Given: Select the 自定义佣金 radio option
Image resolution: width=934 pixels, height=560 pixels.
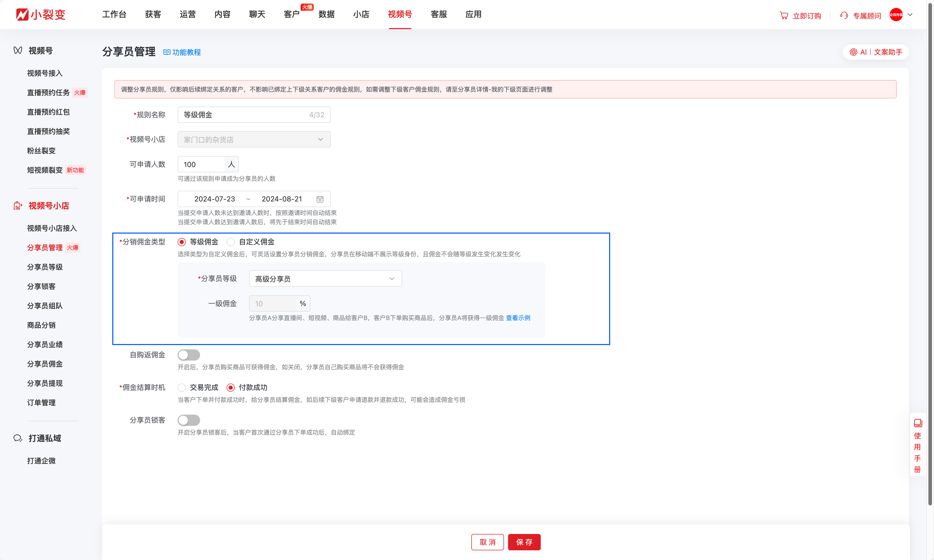Looking at the screenshot, I should (x=231, y=242).
